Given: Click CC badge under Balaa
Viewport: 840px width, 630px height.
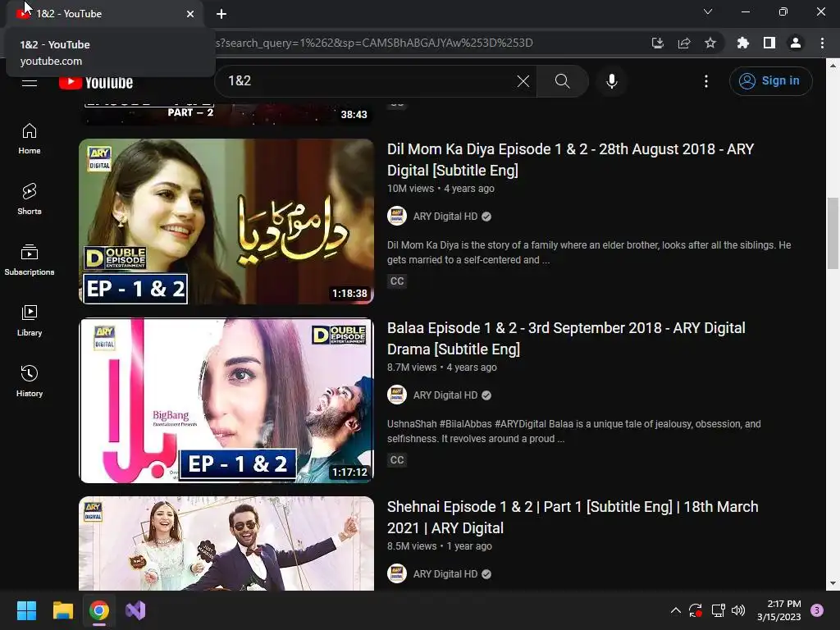Looking at the screenshot, I should [x=397, y=460].
